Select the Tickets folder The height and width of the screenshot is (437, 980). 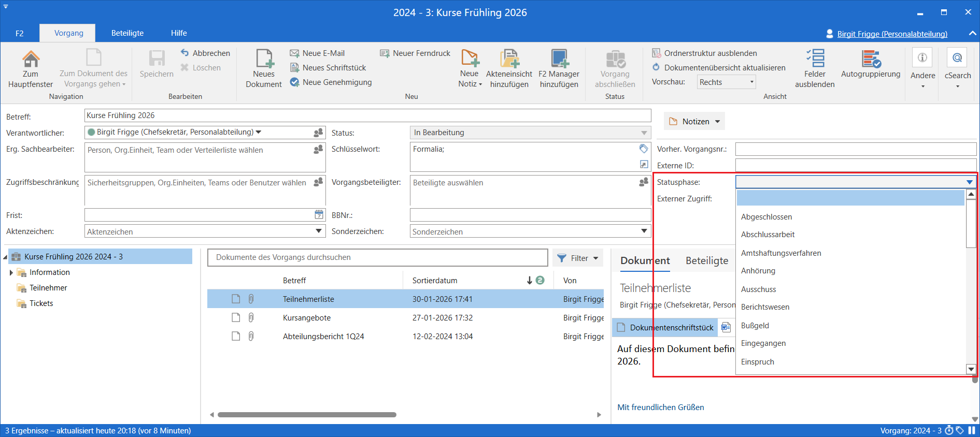click(41, 303)
